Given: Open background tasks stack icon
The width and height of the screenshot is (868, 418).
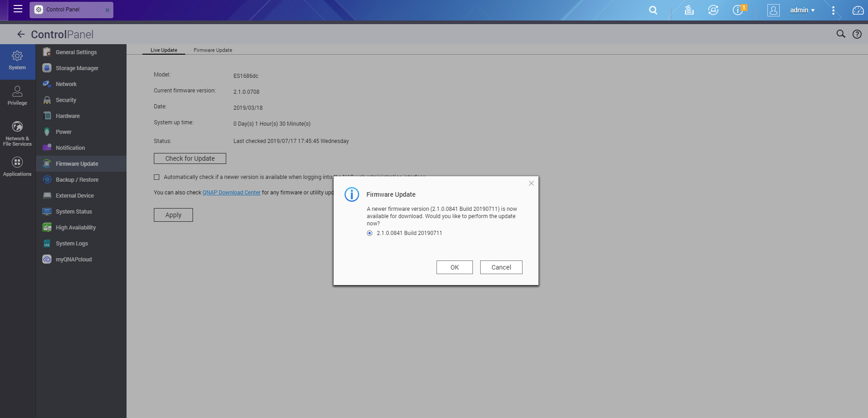Looking at the screenshot, I should (689, 10).
